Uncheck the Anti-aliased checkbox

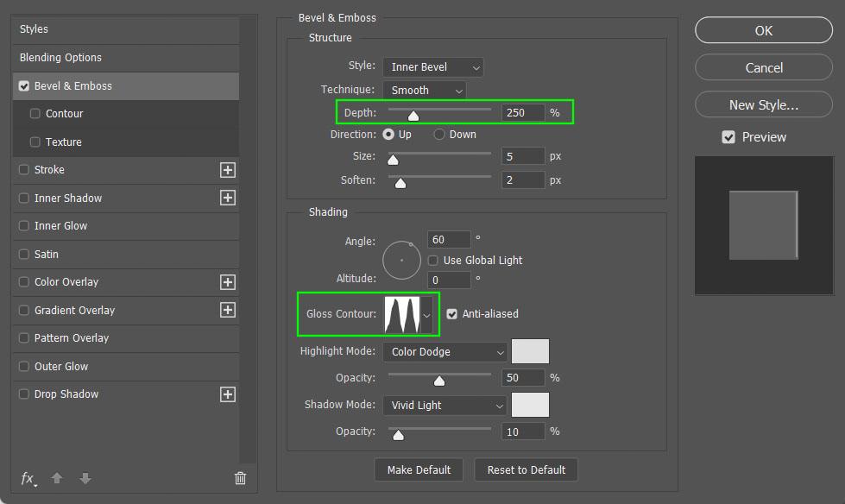(x=452, y=314)
